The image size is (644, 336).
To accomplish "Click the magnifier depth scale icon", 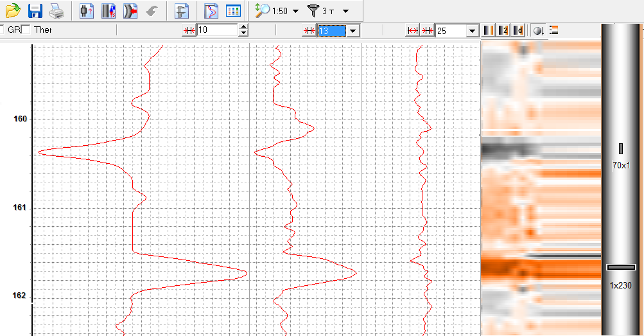I will tap(262, 11).
